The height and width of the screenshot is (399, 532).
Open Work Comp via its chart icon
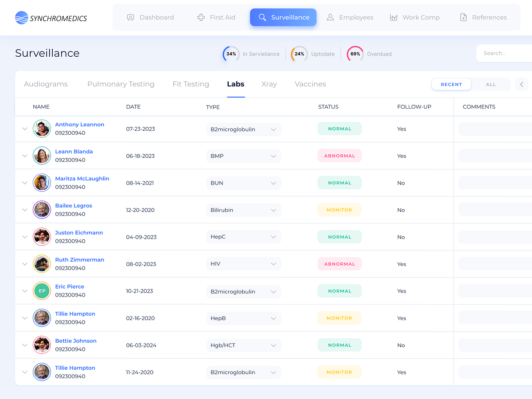coord(393,17)
